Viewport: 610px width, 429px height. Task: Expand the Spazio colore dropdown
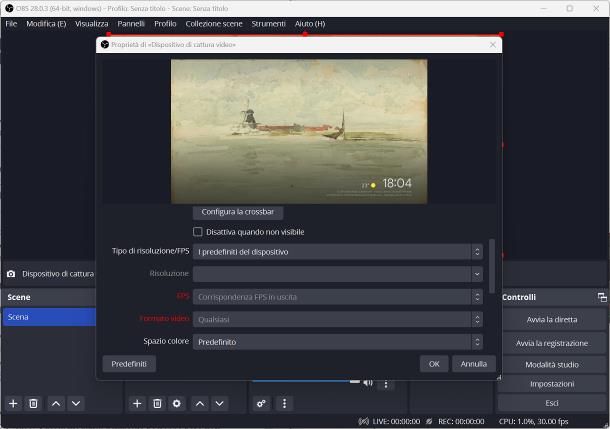point(338,341)
